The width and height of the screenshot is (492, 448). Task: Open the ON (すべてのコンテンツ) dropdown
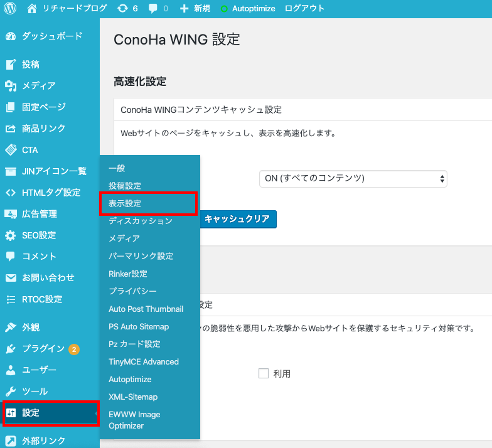click(353, 178)
